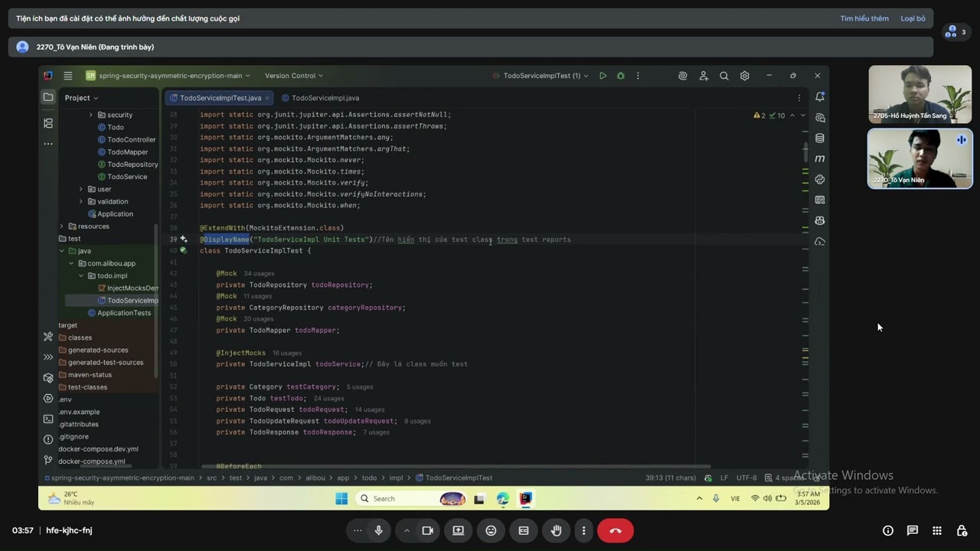Toggle captions in Meet controls
Viewport: 980px width, 551px height.
524,530
